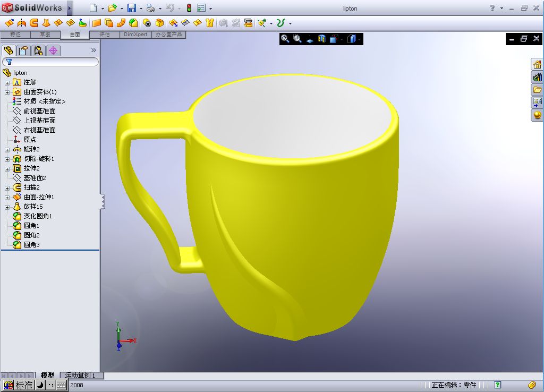Viewport: 544px width, 392px height.
Task: Select the Ruled Surface tool
Action: [x=121, y=23]
